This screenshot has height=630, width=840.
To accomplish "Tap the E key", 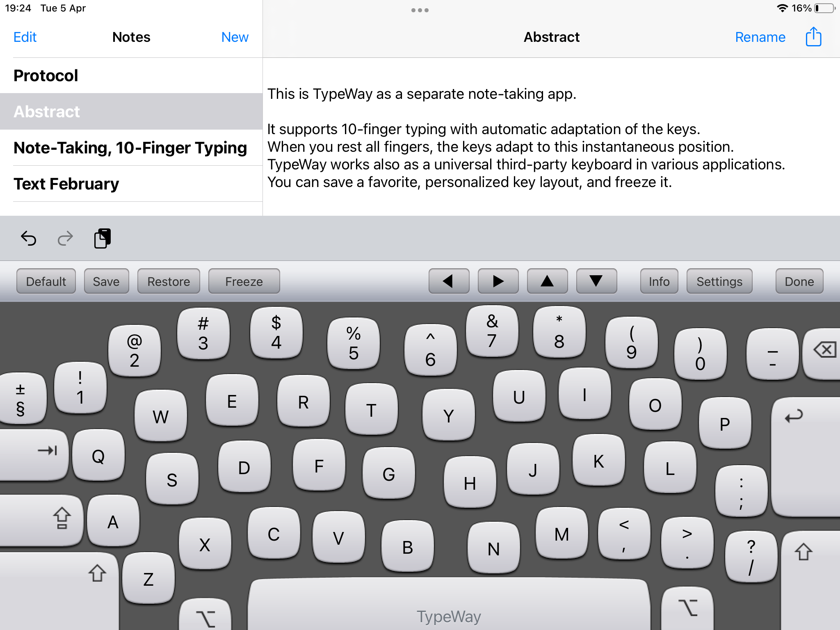I will point(232,400).
